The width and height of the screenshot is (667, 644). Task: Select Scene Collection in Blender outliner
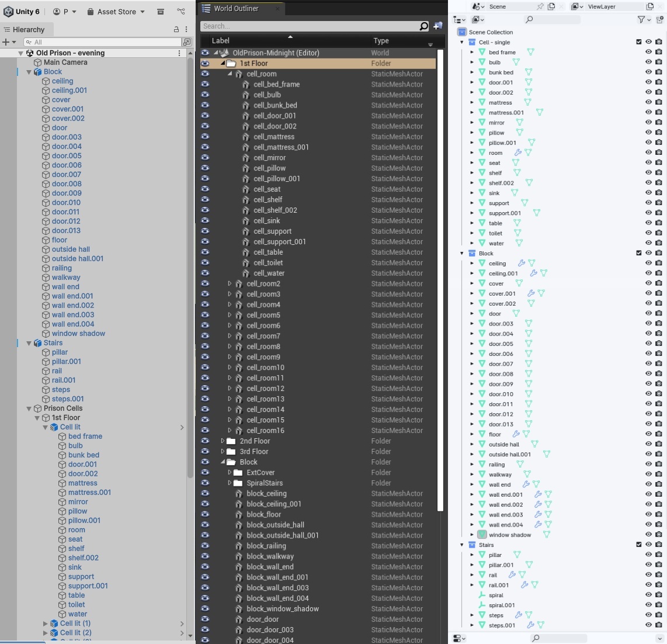(491, 32)
